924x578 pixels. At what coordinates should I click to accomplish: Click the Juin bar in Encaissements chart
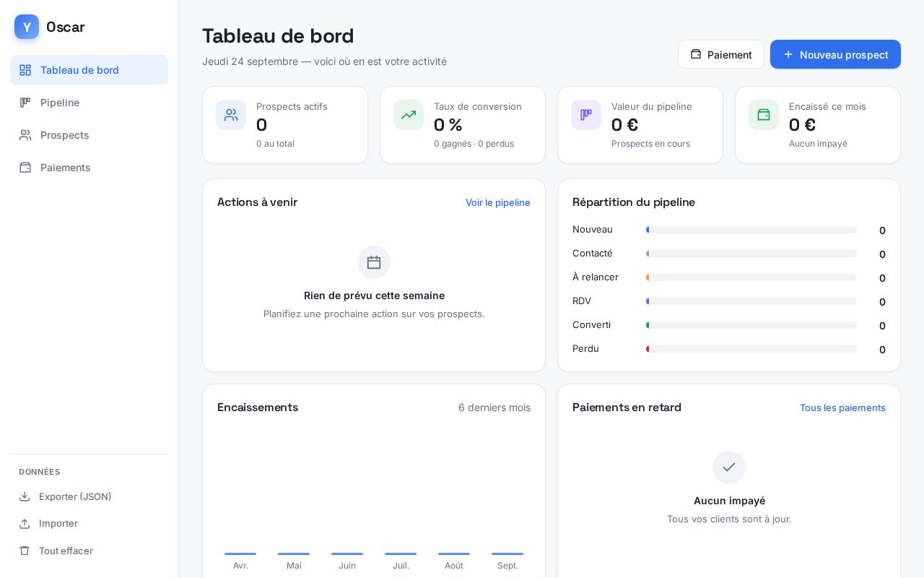347,554
